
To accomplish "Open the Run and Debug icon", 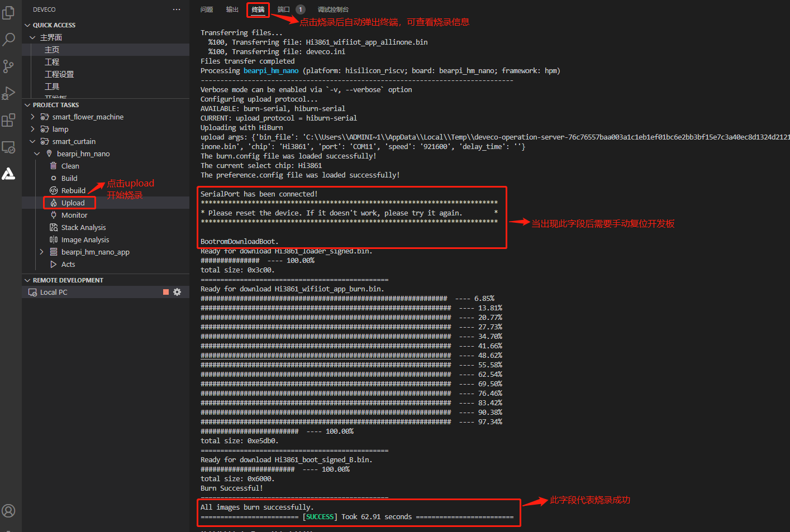I will pos(8,93).
